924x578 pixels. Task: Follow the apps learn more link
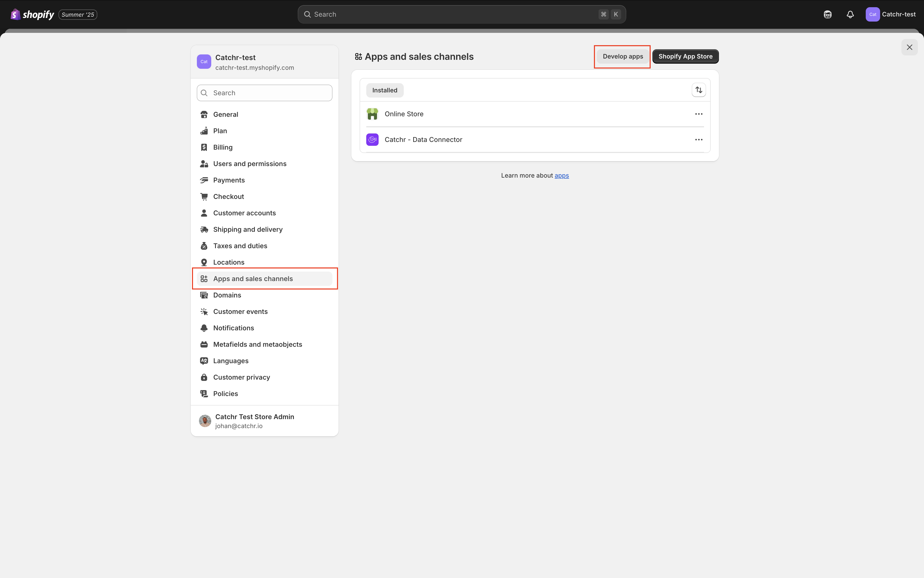[x=562, y=176]
